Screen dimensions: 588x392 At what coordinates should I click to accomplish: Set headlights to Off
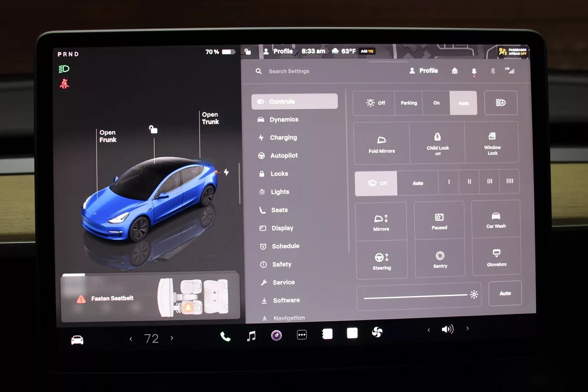click(375, 103)
